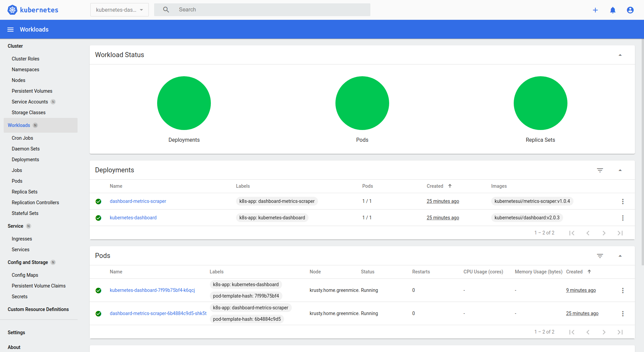
Task: Open Service Accounts in sidebar
Action: click(x=30, y=102)
